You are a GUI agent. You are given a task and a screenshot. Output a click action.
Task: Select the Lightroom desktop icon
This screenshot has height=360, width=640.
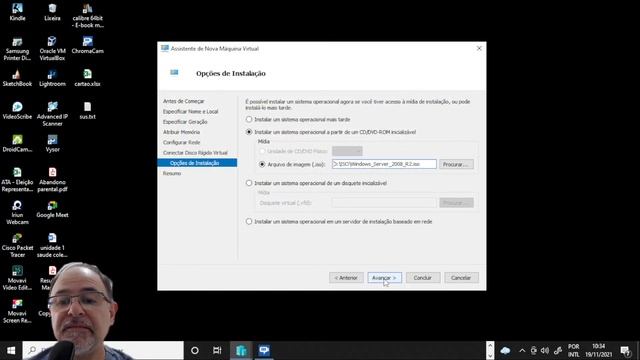[x=52, y=78]
